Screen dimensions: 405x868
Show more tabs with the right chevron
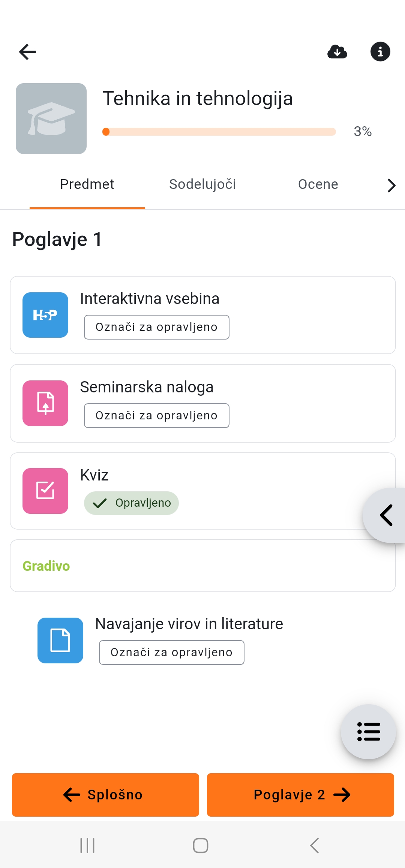pos(391,185)
